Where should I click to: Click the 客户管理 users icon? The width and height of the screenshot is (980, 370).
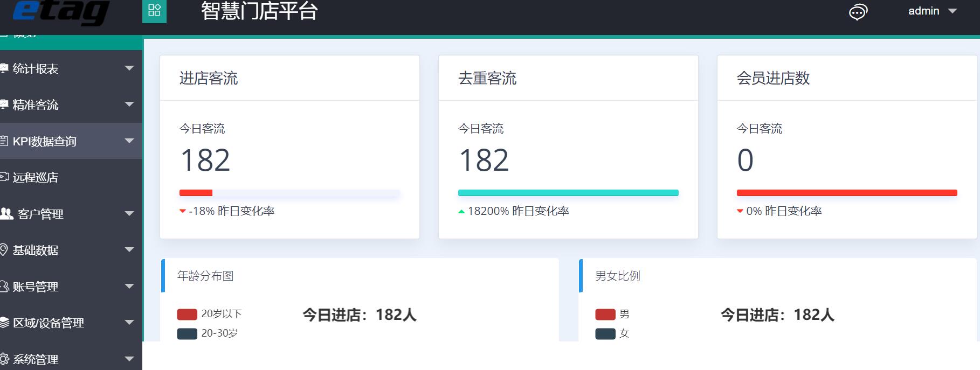click(x=6, y=213)
